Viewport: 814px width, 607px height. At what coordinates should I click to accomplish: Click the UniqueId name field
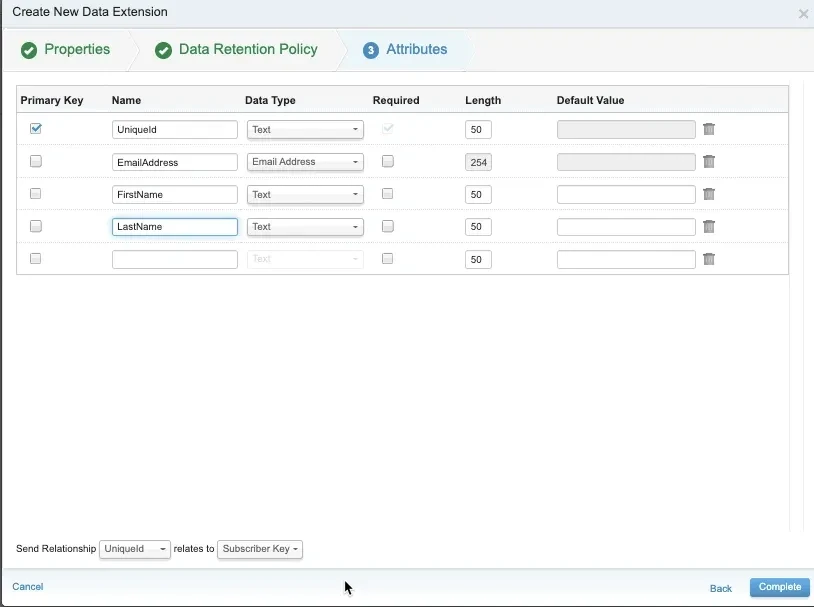[x=174, y=129]
